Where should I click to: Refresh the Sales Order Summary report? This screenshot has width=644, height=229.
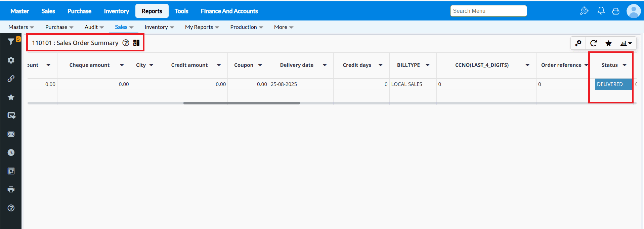point(593,43)
